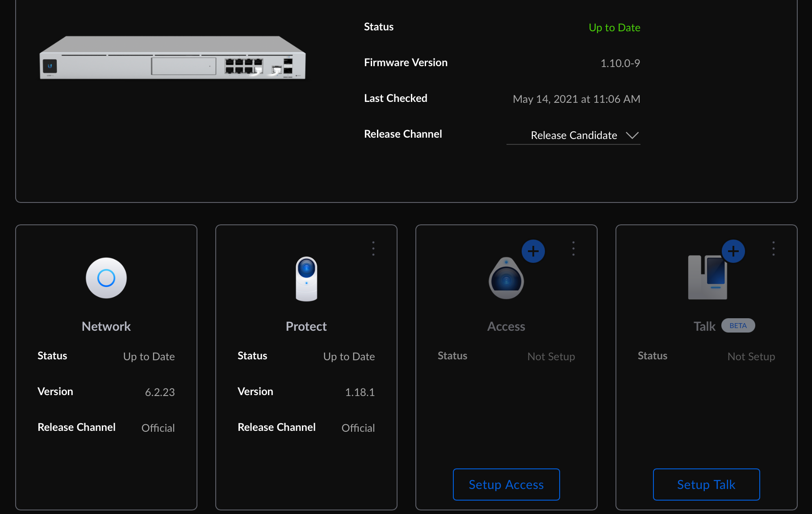Click the Last Checked timestamp
812x514 pixels.
click(576, 99)
